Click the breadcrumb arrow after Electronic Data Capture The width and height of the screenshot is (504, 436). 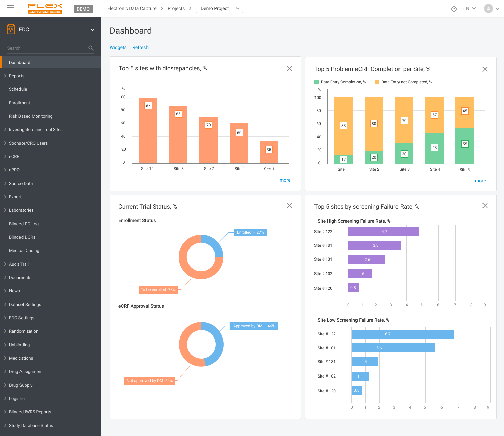[162, 8]
